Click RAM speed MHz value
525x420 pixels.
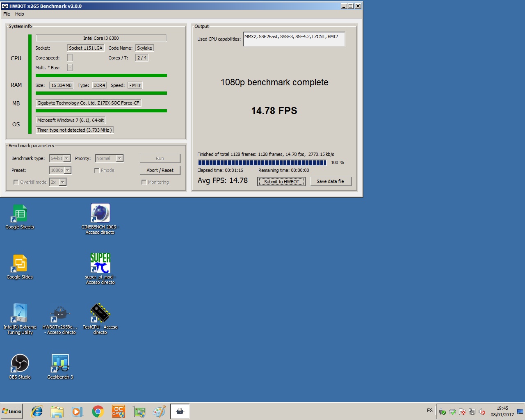pyautogui.click(x=135, y=85)
